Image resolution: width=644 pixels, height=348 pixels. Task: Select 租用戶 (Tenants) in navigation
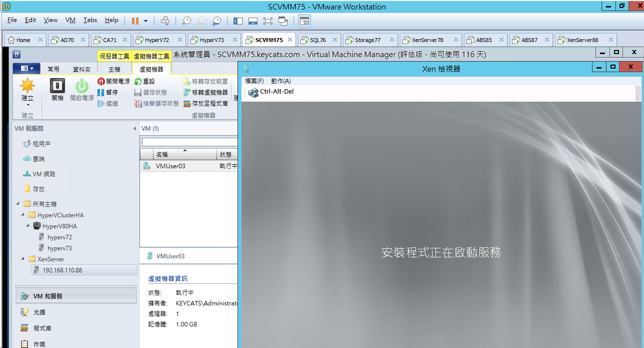[37, 144]
